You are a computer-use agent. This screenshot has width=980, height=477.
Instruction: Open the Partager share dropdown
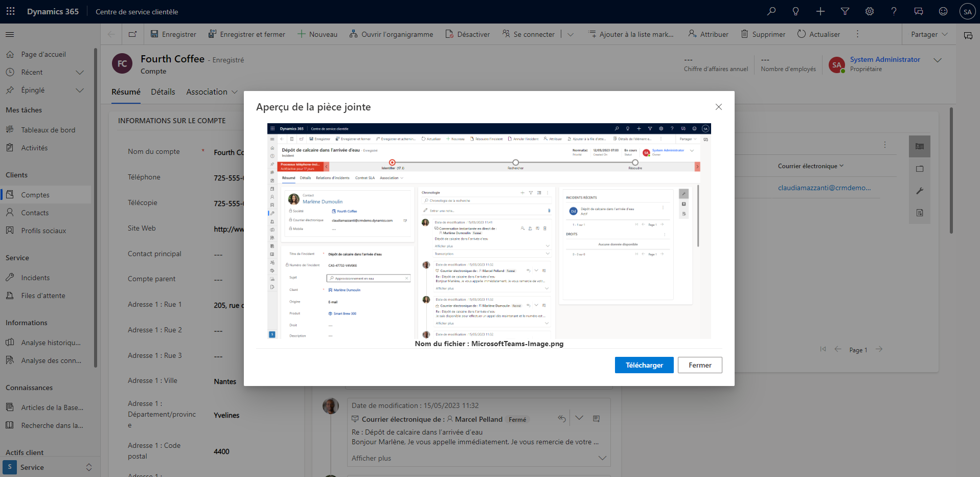pyautogui.click(x=929, y=34)
